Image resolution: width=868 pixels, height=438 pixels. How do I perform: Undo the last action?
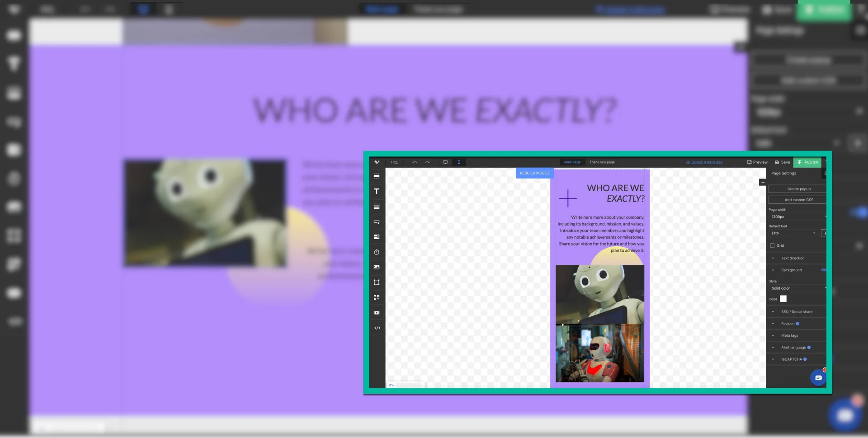[x=414, y=162]
